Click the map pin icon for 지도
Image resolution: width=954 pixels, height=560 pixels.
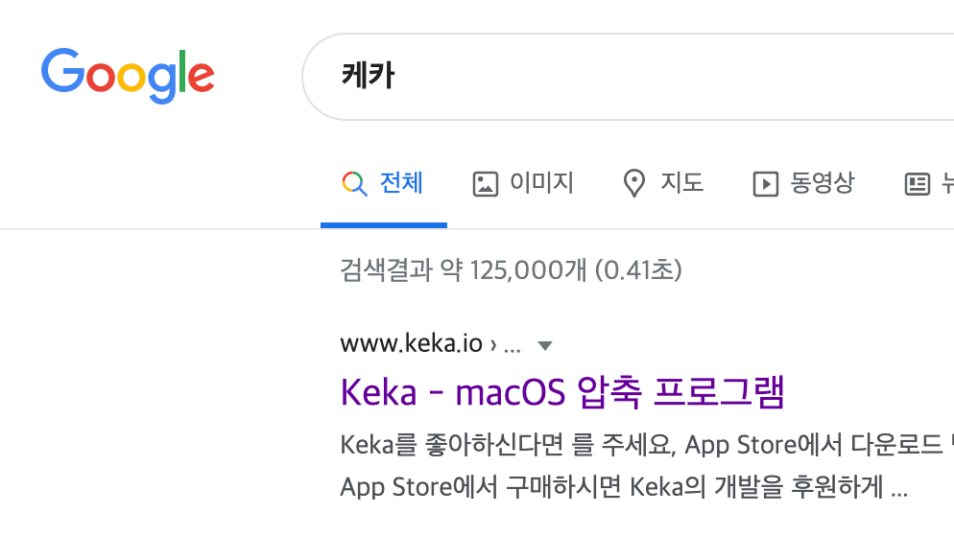coord(634,183)
